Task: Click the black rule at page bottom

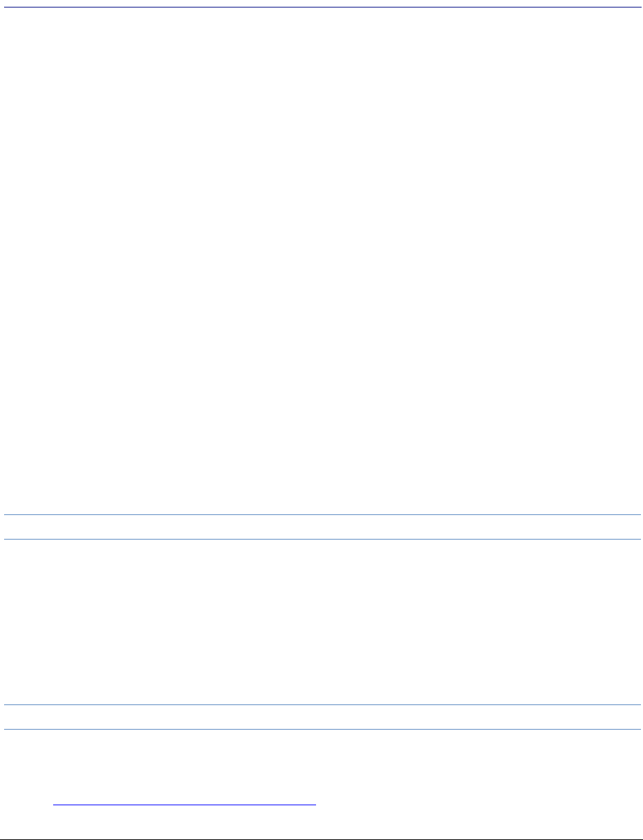Action: coord(321,839)
